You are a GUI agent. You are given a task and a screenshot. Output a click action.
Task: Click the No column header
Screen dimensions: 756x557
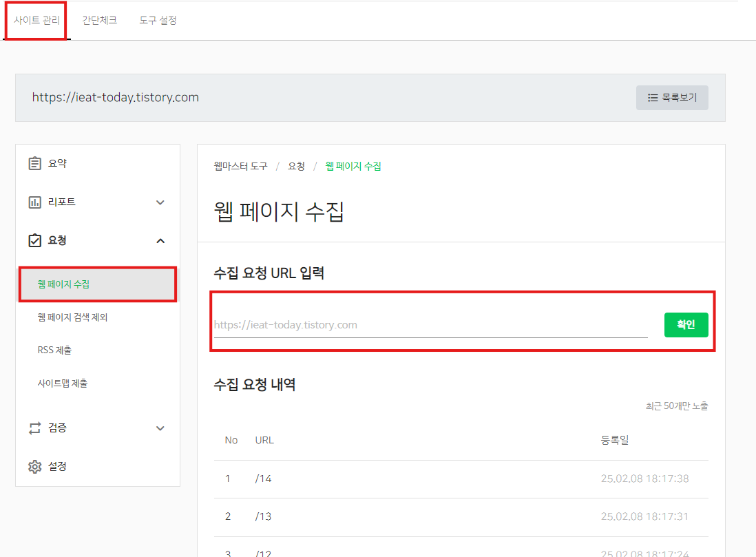click(x=231, y=440)
